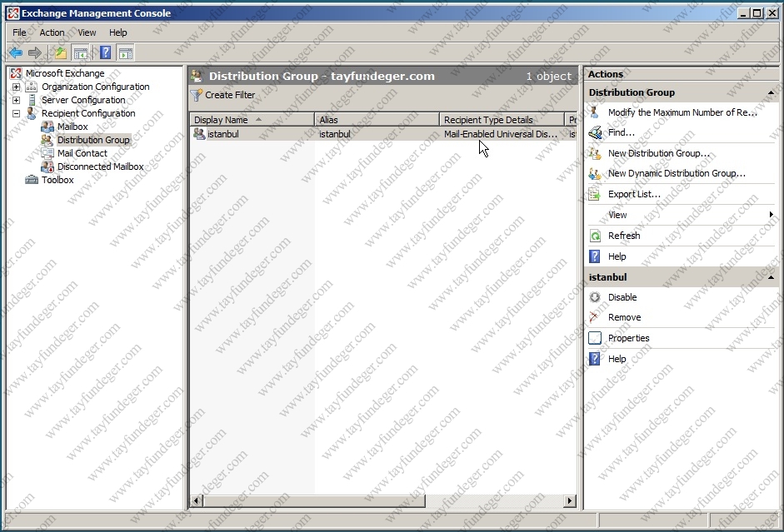Click the Organization Configuration tree icon
Screen dimensions: 784x532
[x=32, y=87]
